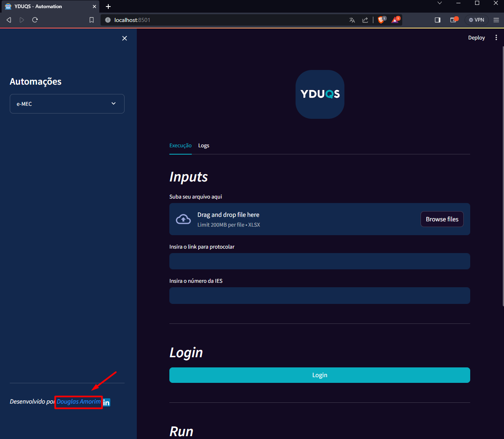
Task: Go back with browser back arrow
Action: (x=9, y=20)
